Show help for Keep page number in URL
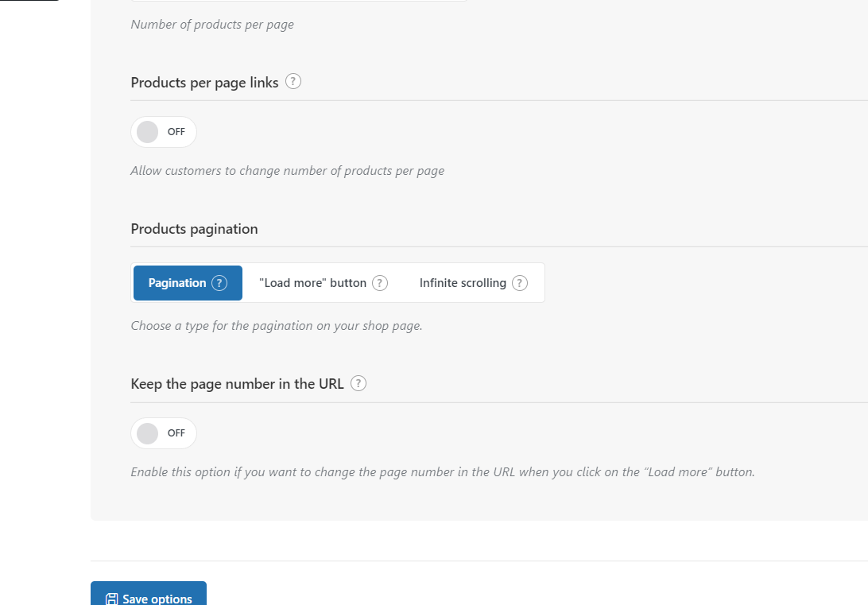This screenshot has height=605, width=868. 358,383
